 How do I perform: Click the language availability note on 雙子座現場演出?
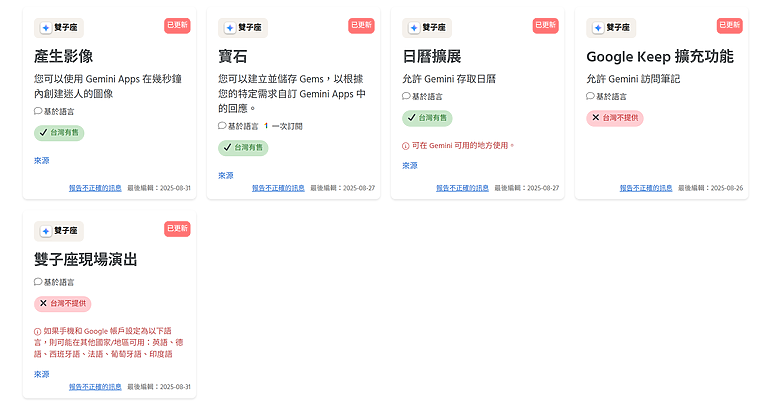(108, 342)
